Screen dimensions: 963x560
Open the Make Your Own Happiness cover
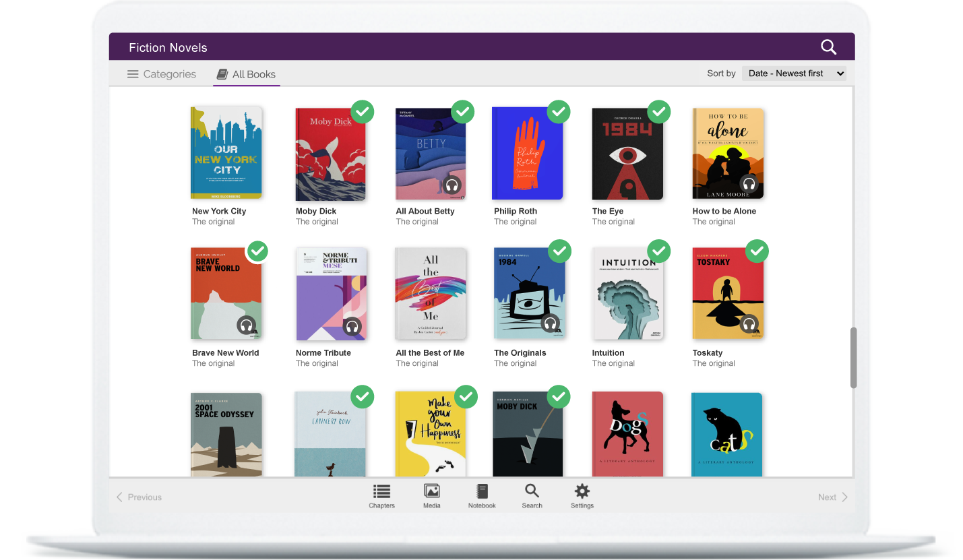(431, 435)
